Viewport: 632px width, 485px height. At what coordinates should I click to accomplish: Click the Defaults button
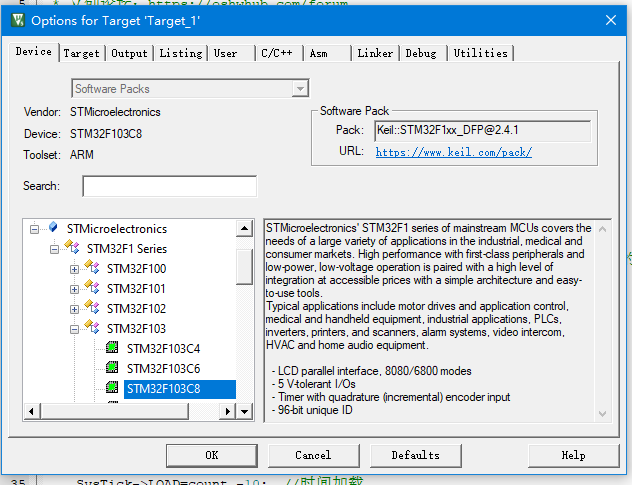click(x=416, y=456)
